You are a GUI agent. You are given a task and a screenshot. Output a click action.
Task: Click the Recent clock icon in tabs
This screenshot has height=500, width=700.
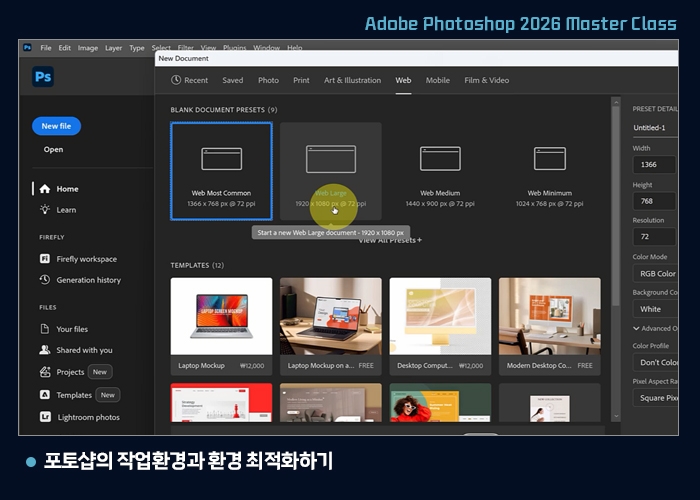click(x=176, y=80)
